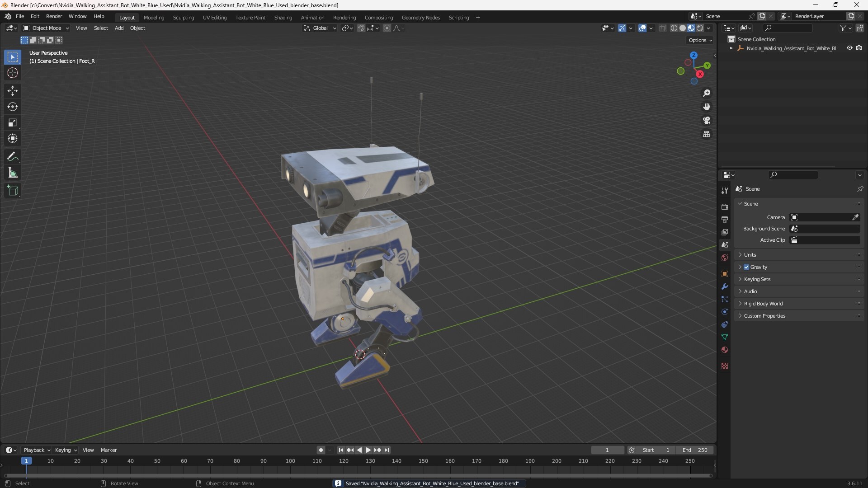The height and width of the screenshot is (488, 868).
Task: Jump to the animation start
Action: click(x=341, y=450)
